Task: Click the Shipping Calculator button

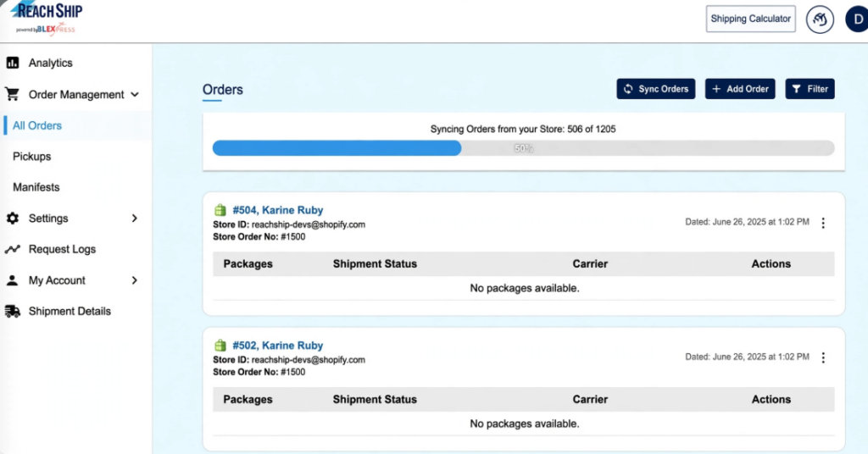Action: 751,19
